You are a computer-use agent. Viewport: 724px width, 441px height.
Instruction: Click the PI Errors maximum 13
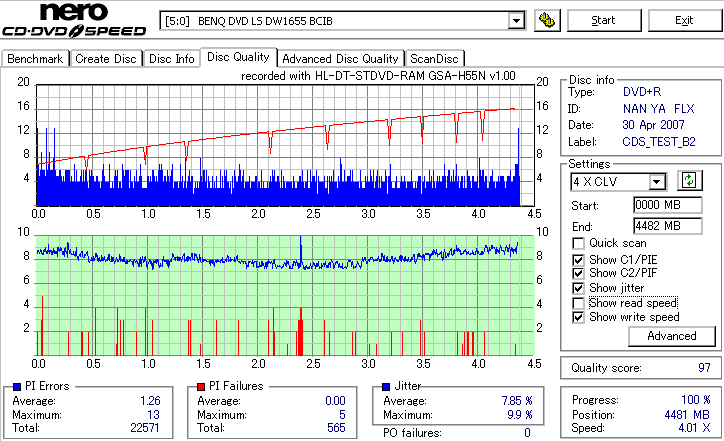[x=154, y=415]
